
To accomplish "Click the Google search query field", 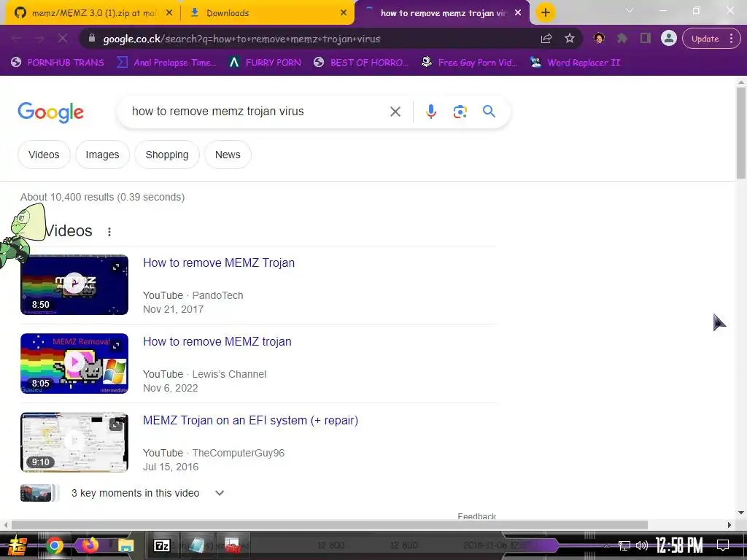I will (252, 112).
